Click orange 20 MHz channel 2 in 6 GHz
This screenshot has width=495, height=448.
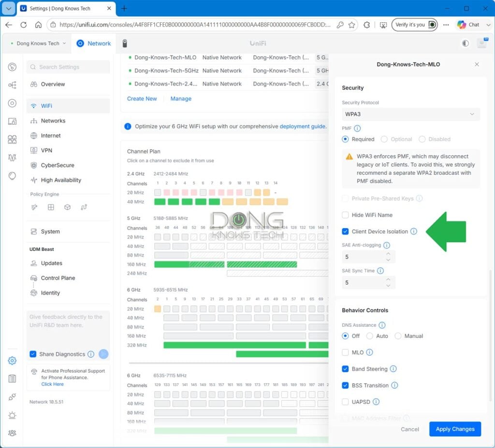[158, 308]
